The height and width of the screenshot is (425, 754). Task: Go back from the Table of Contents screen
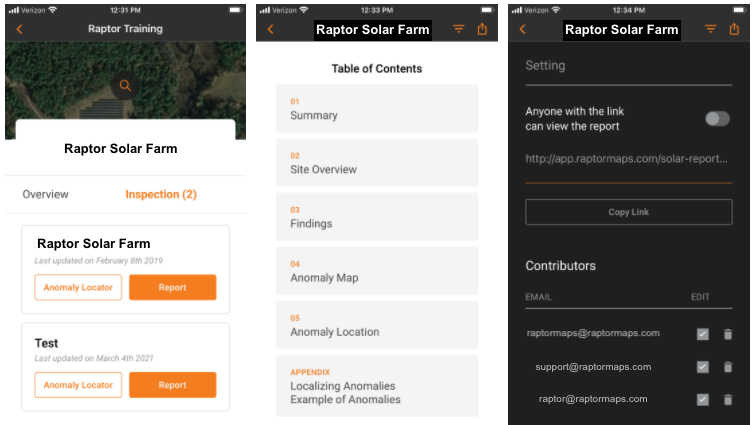[x=270, y=29]
